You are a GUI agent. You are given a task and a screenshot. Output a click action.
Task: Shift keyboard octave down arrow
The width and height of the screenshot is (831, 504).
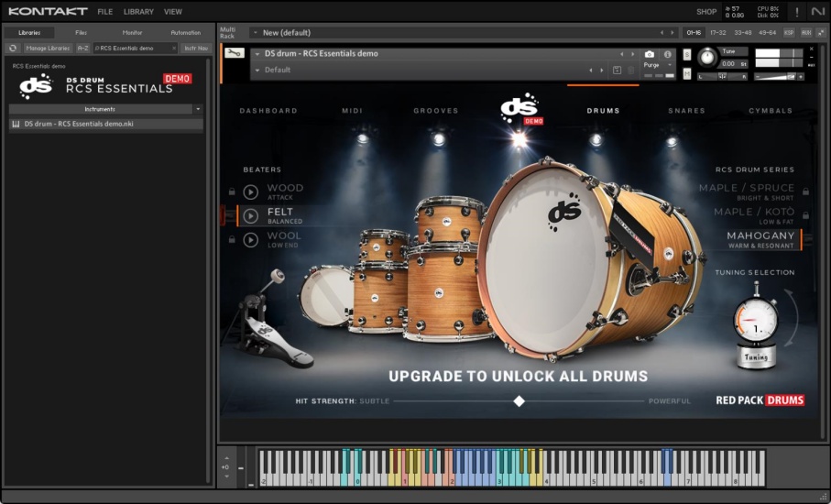pos(227,476)
